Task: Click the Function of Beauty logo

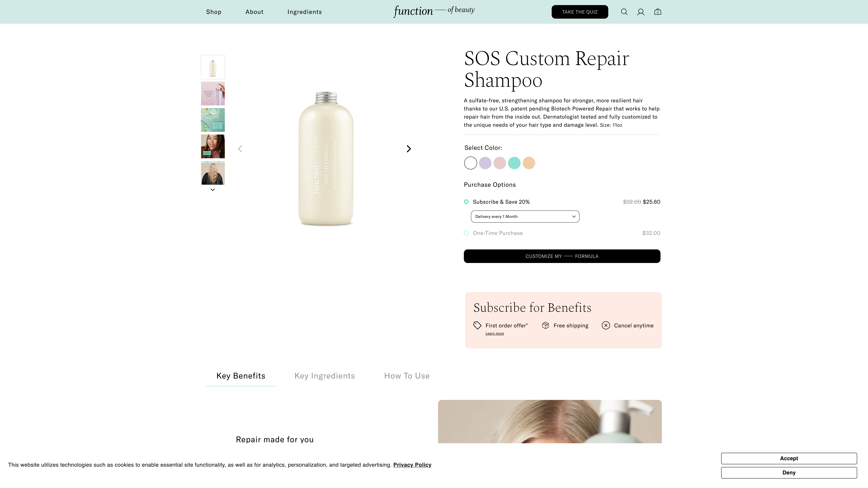Action: (434, 11)
